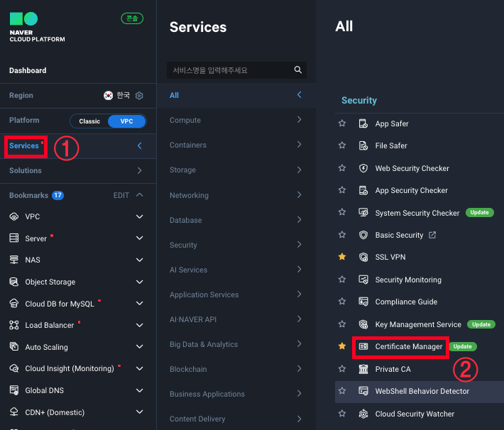Expand the Object Storage chevron
Image resolution: width=504 pixels, height=430 pixels.
pyautogui.click(x=140, y=282)
